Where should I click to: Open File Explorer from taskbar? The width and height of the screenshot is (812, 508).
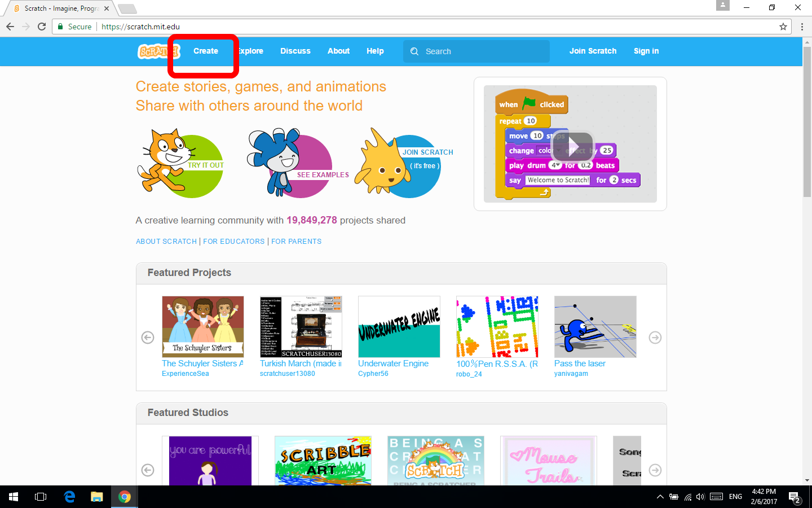[x=97, y=497]
